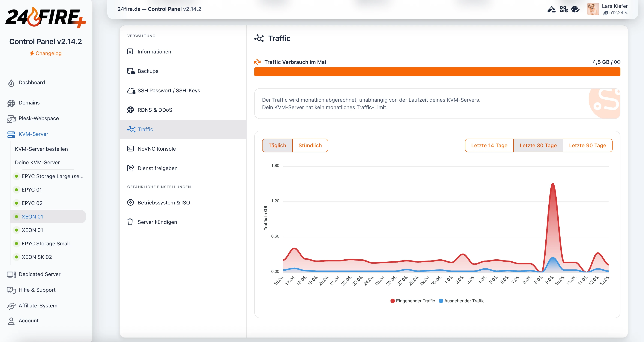Click the KVM-Server rack icon
Viewport: 644px width, 342px height.
coord(11,134)
